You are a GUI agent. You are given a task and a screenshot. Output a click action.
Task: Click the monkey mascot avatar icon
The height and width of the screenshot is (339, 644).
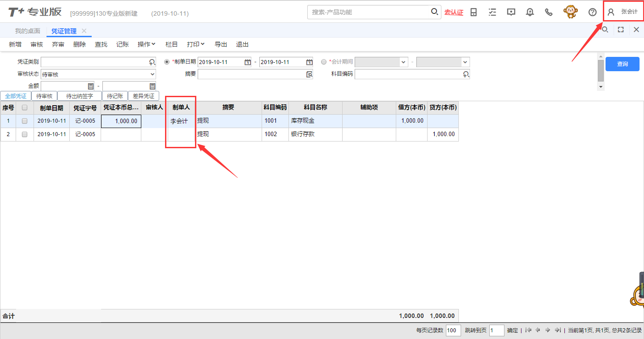tap(570, 12)
